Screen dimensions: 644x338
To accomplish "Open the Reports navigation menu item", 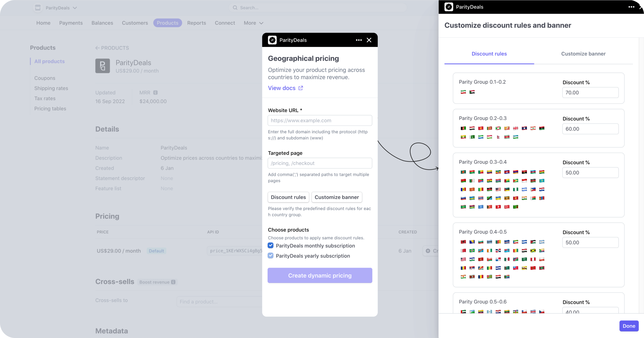I will click(196, 23).
